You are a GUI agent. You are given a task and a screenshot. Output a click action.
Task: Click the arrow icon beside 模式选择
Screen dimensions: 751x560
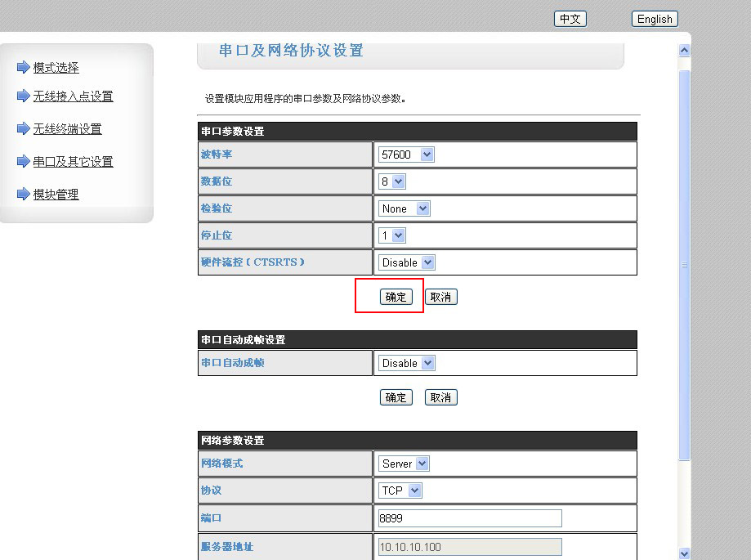pyautogui.click(x=23, y=67)
